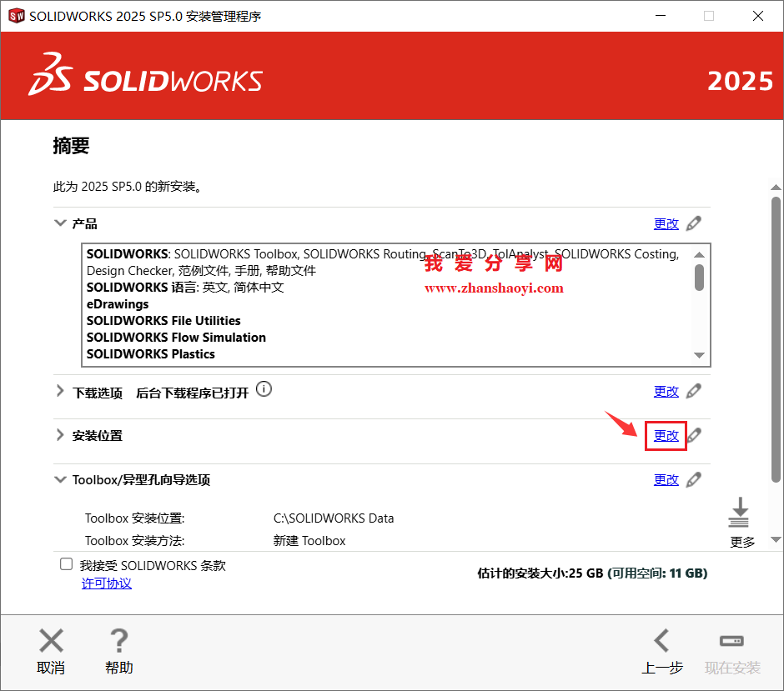Click the 现在安装 drive icon

(x=731, y=640)
